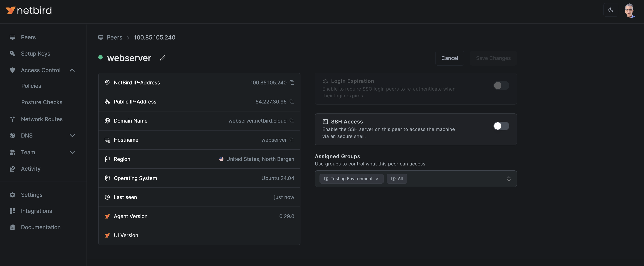Click the Operating System chip icon
This screenshot has height=266, width=644.
pos(107,178)
